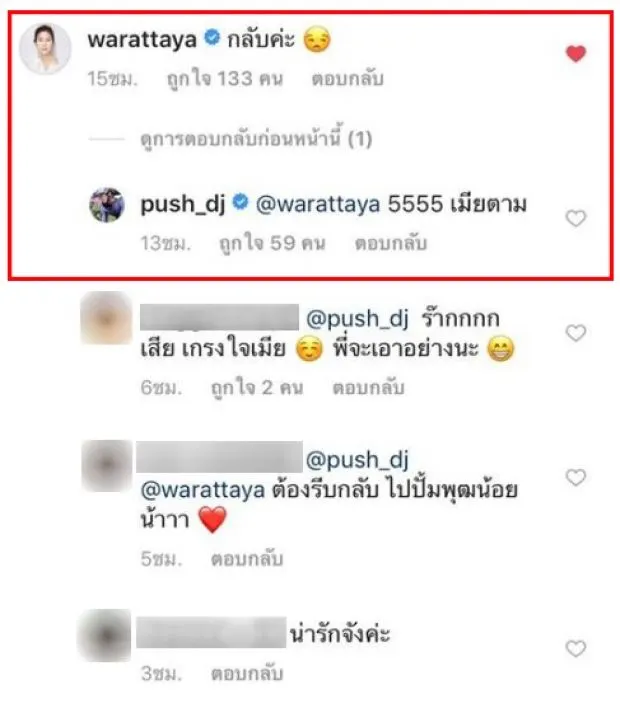Reply to the 6ชม. comment
Viewport: 620px width, 708px height.
(368, 387)
